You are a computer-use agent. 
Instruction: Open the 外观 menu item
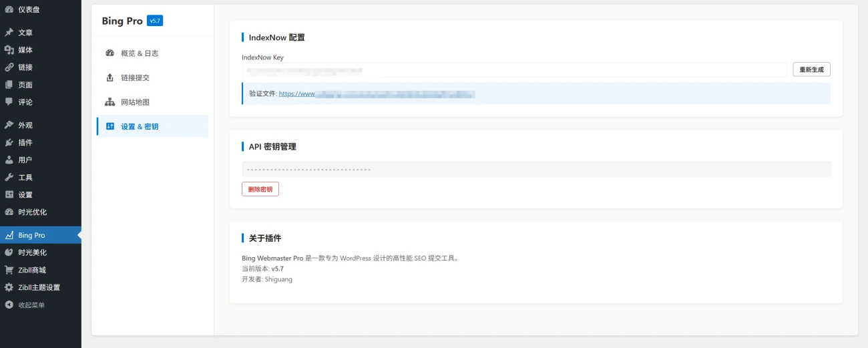point(41,125)
